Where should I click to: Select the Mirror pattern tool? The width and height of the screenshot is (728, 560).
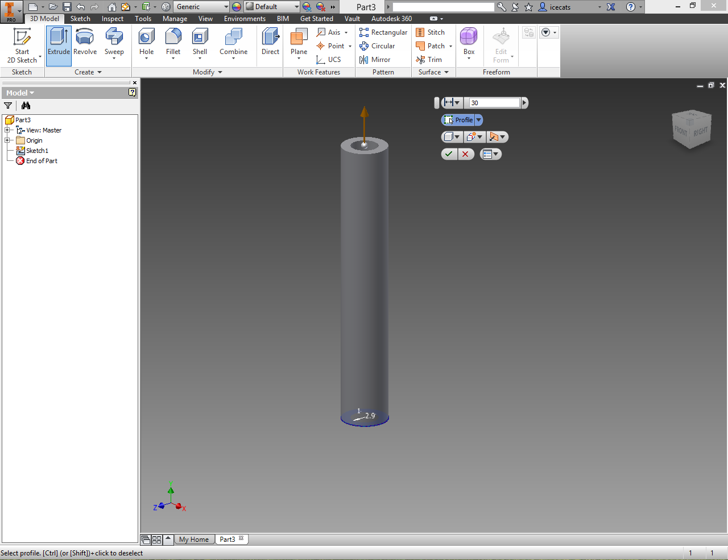(x=375, y=60)
